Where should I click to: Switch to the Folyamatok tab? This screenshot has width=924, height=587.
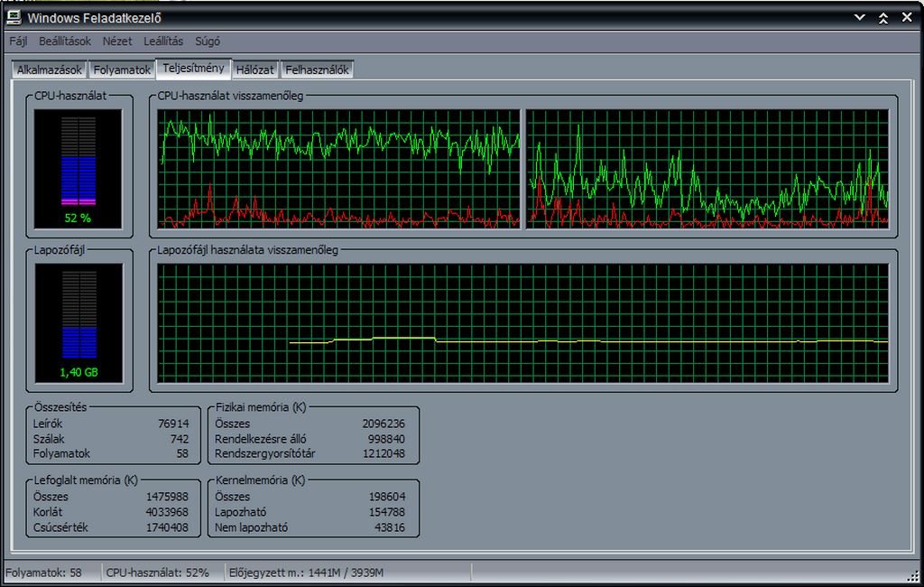point(122,70)
